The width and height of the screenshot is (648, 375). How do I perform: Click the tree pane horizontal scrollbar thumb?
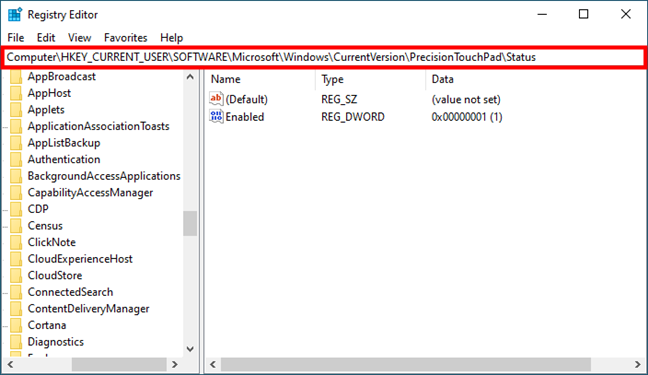click(119, 364)
